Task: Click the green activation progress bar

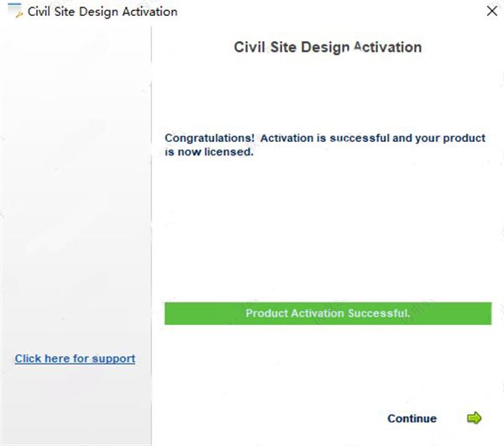Action: (328, 313)
